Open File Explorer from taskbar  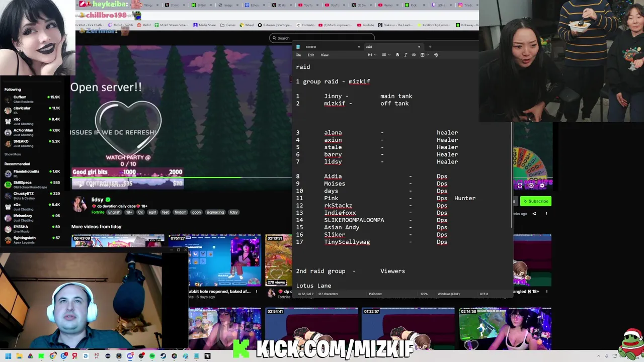(19, 356)
